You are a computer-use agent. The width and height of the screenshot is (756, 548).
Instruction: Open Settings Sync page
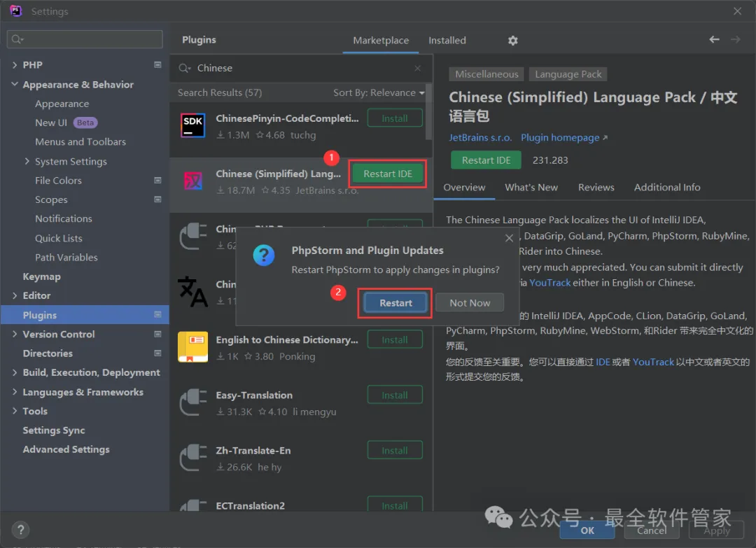pyautogui.click(x=53, y=430)
